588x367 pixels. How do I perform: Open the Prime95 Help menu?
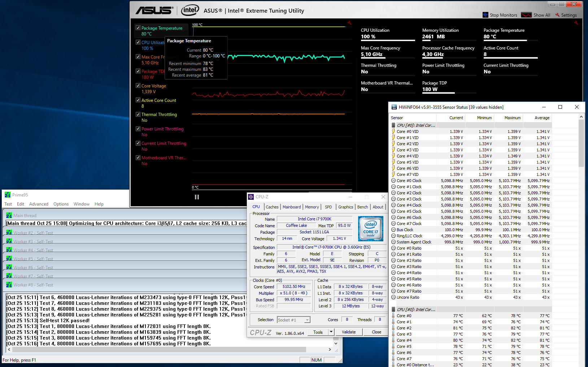point(99,204)
